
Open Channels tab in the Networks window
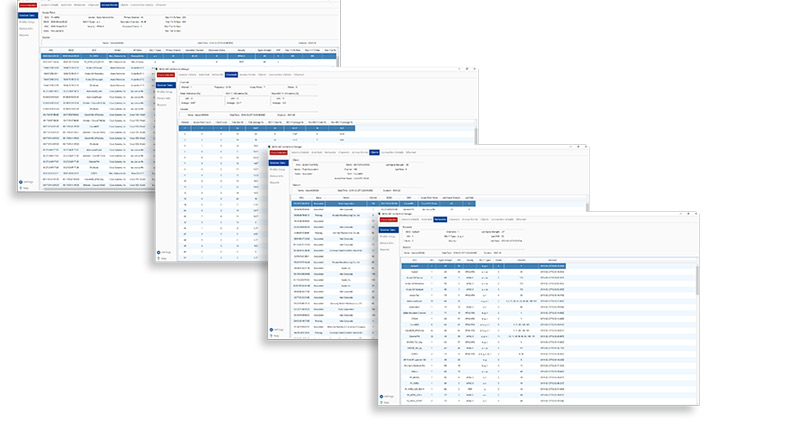(x=454, y=219)
